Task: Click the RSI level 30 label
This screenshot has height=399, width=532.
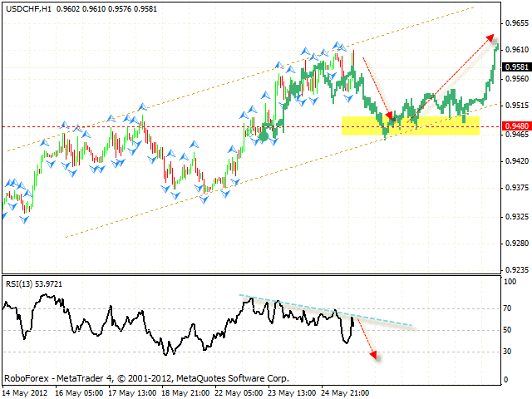Action: (x=509, y=352)
